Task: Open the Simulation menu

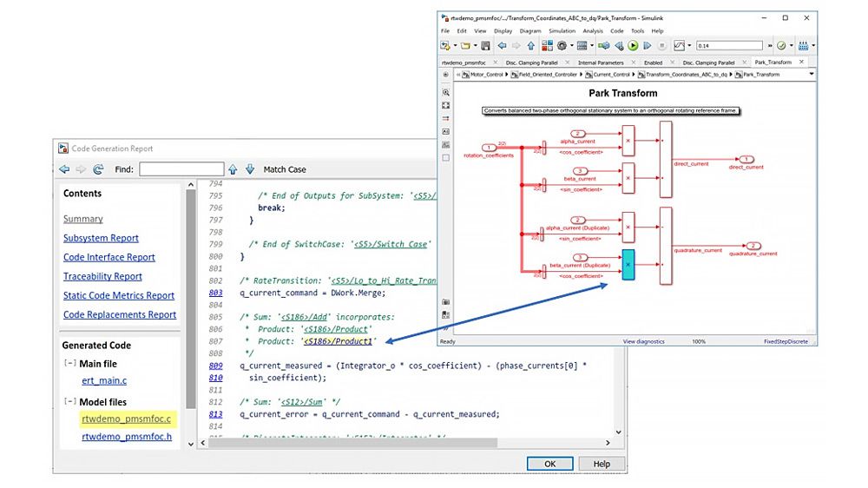Action: pos(562,30)
